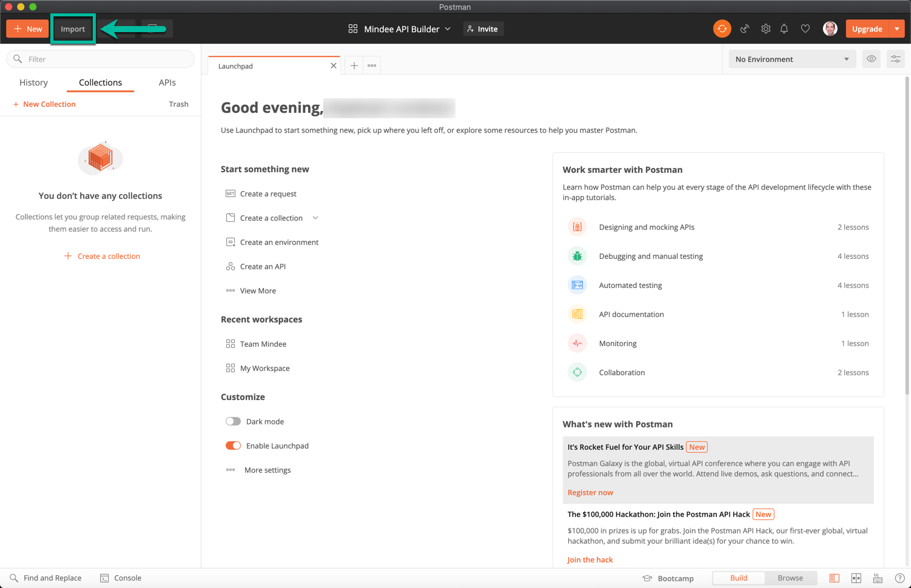This screenshot has height=588, width=911.
Task: Switch to Browse mode
Action: 790,578
